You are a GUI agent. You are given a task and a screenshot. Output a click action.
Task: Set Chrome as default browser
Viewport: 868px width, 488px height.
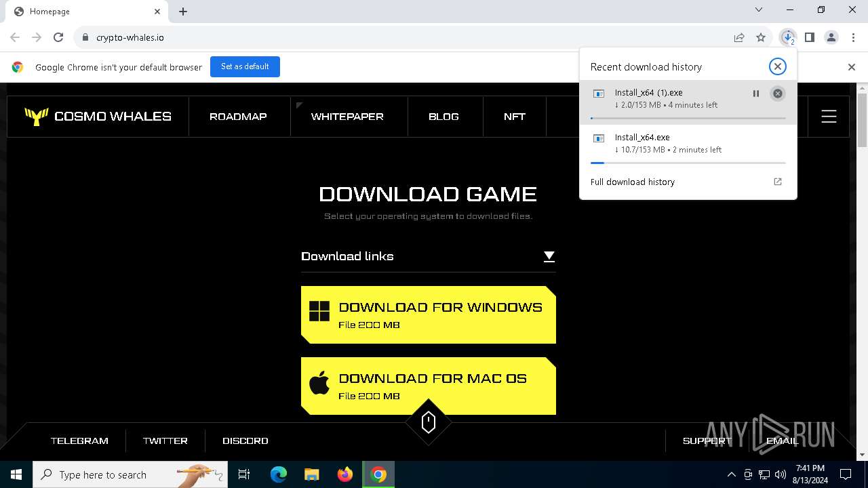tap(245, 66)
